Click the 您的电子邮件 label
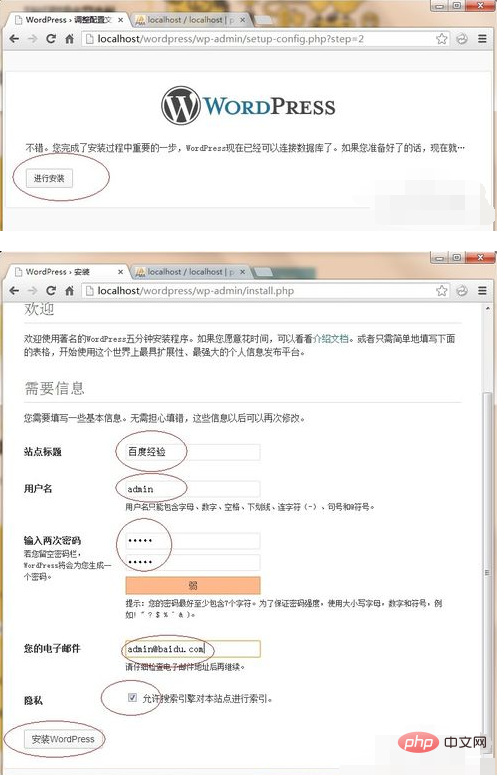 52,648
